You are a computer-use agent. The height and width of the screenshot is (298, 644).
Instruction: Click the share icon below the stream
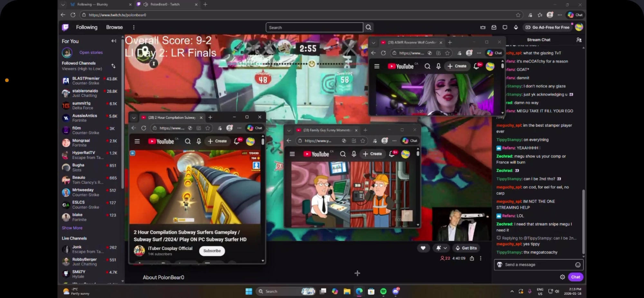[472, 258]
